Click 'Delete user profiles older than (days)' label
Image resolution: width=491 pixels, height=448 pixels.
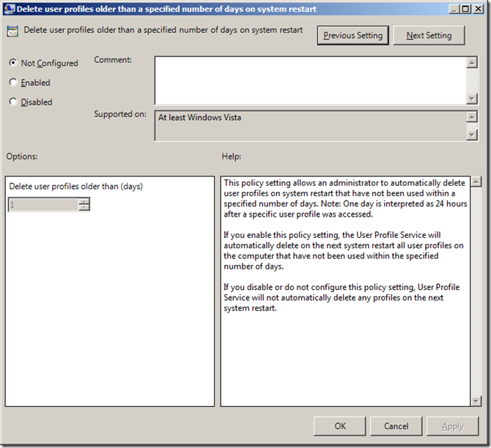(x=75, y=187)
